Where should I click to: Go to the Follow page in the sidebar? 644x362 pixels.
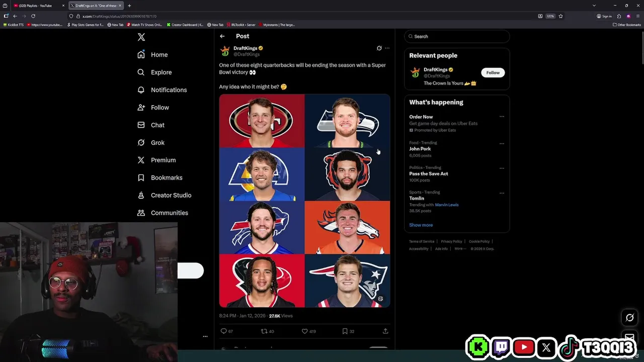point(153,108)
